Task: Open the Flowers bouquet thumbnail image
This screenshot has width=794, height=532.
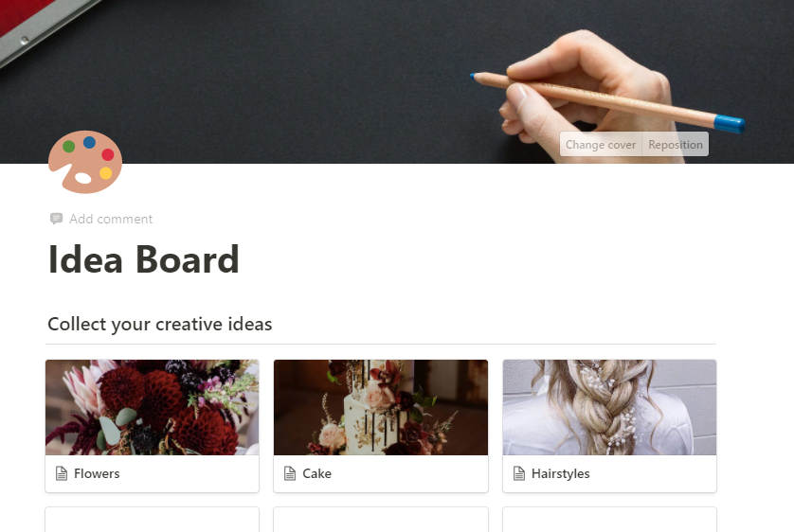Action: coord(152,407)
